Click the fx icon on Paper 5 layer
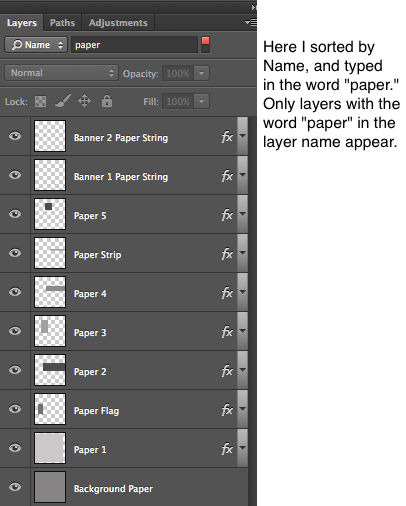The width and height of the screenshot is (406, 506). 227,215
